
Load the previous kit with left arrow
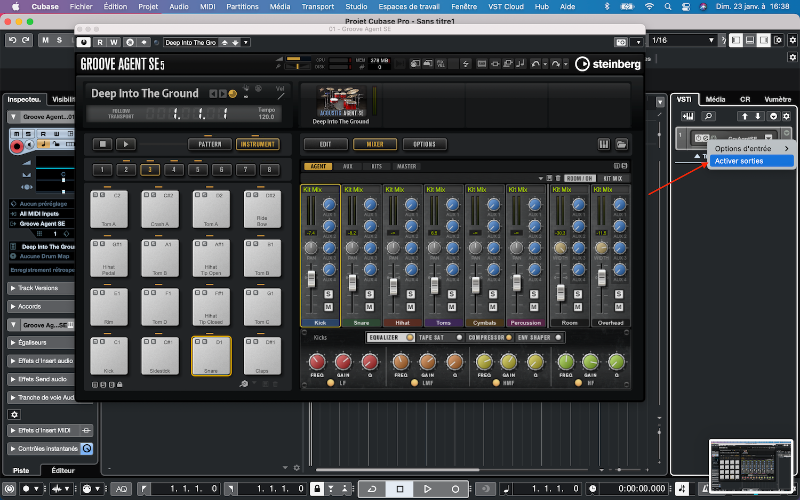click(x=213, y=93)
